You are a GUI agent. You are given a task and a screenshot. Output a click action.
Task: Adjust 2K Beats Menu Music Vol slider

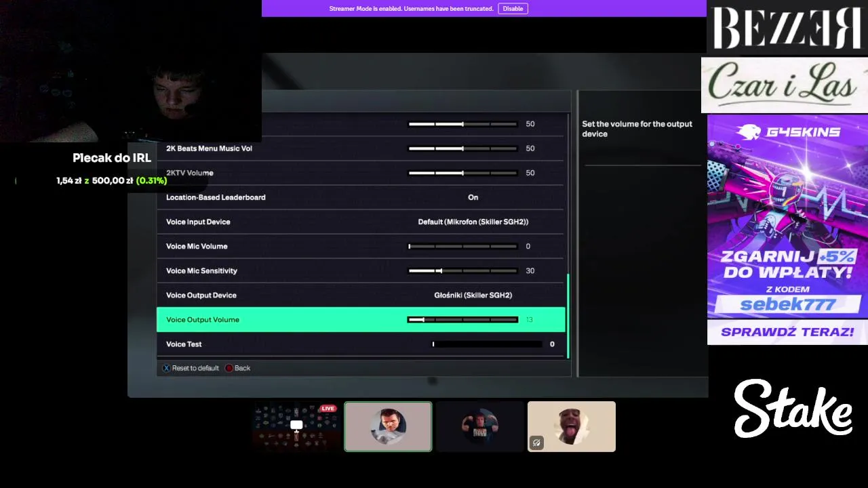pos(462,148)
